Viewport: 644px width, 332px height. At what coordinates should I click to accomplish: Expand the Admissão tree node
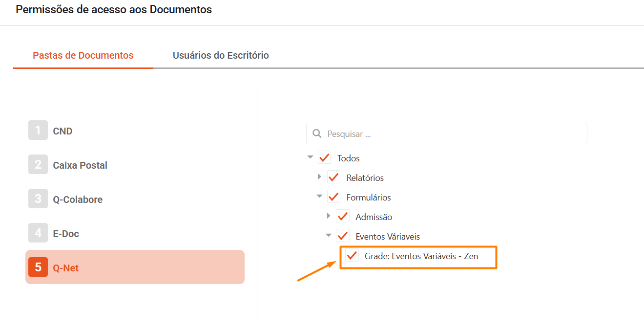329,216
